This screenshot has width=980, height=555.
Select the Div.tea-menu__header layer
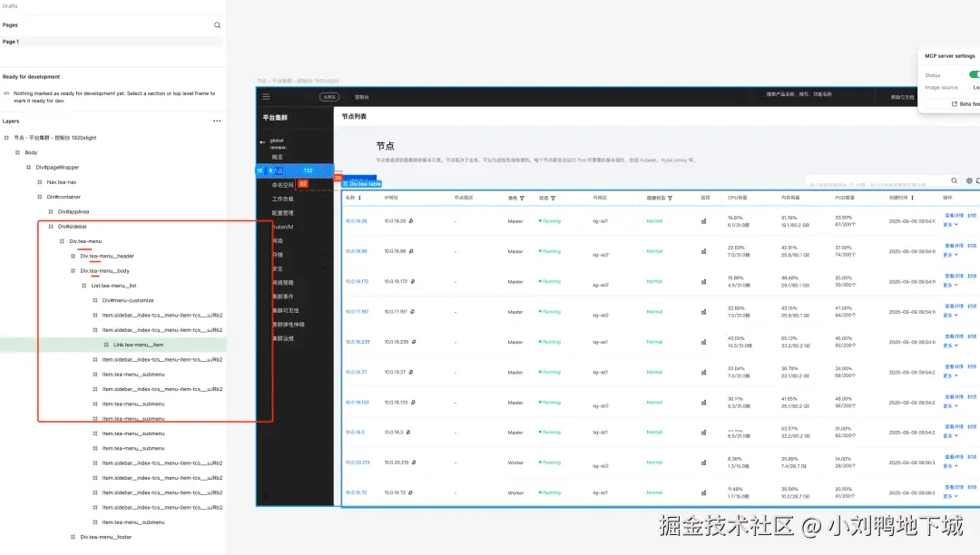click(x=107, y=256)
